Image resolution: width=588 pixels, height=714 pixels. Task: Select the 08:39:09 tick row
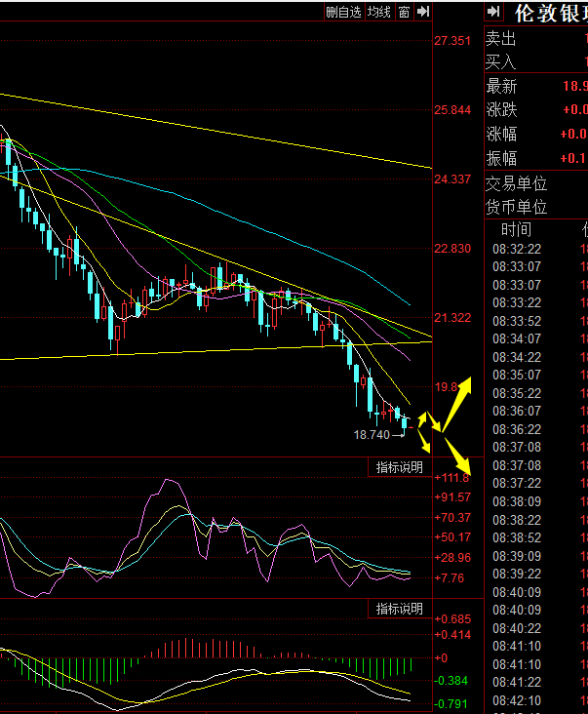[x=536, y=556]
